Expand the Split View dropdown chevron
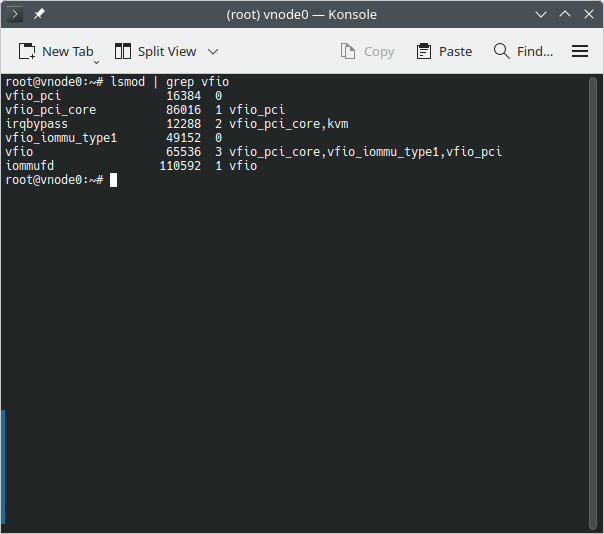The height and width of the screenshot is (534, 604). tap(213, 51)
